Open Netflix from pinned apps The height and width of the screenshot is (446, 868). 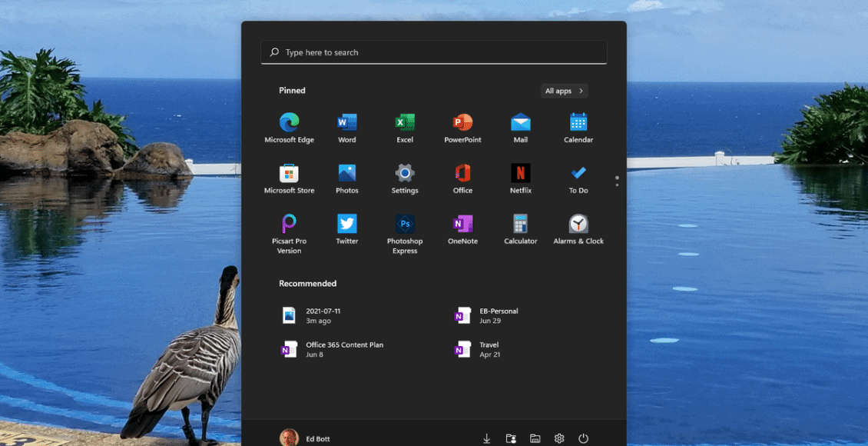click(520, 178)
